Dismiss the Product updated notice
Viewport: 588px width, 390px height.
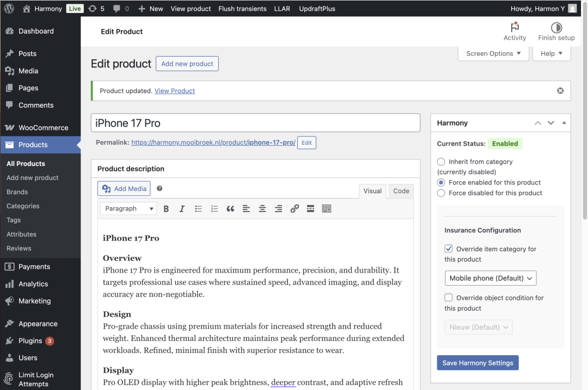pos(560,91)
